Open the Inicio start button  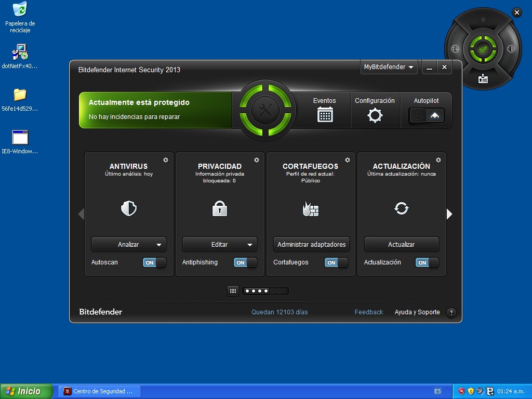coord(26,391)
